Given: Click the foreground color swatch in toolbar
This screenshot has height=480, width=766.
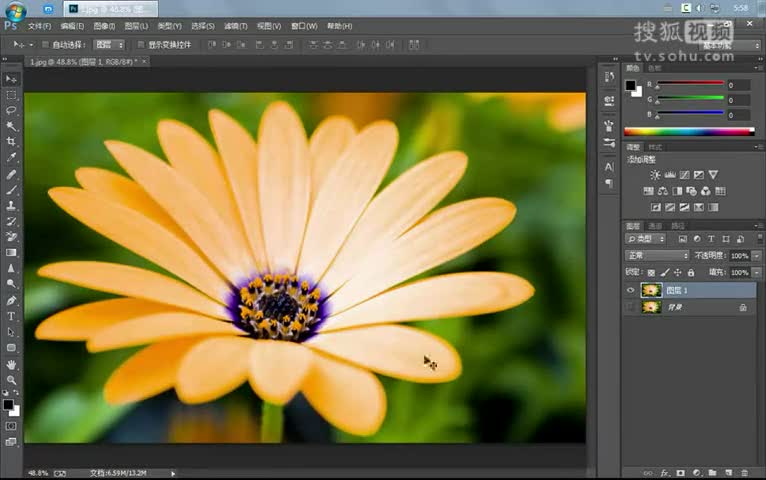Looking at the screenshot, I should point(8,405).
